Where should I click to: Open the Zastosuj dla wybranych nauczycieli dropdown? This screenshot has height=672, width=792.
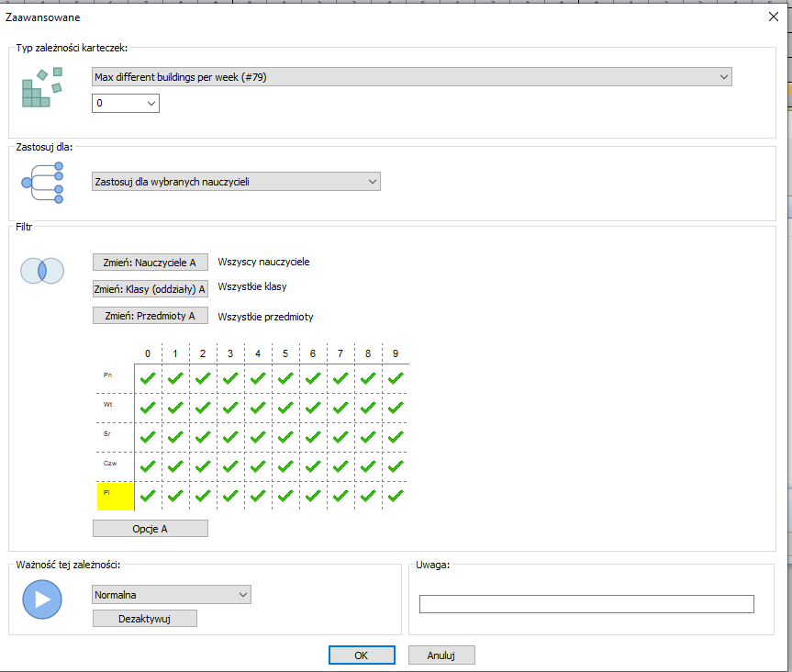pyautogui.click(x=236, y=182)
